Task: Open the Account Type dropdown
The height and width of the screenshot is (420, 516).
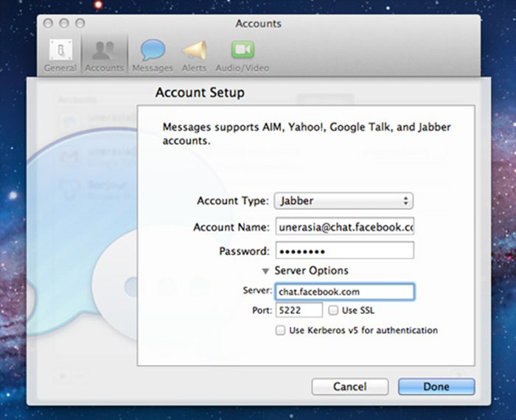Action: pos(344,200)
